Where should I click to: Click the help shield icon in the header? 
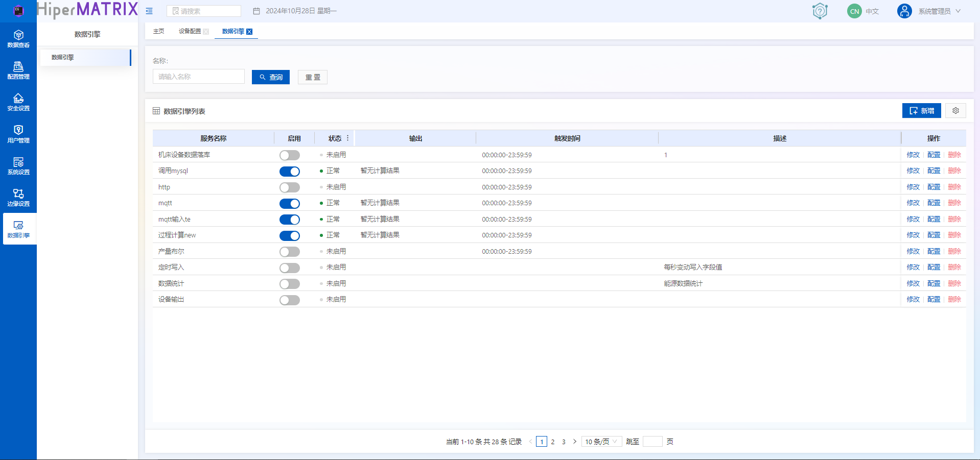tap(820, 11)
